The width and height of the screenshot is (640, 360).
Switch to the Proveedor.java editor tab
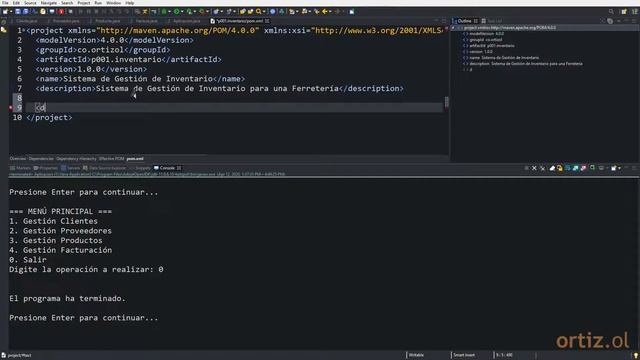pos(65,21)
